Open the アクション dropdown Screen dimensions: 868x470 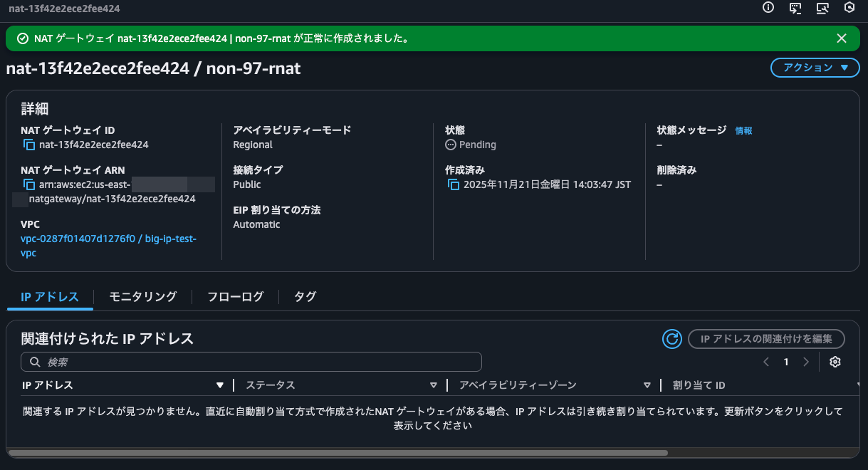coord(815,68)
